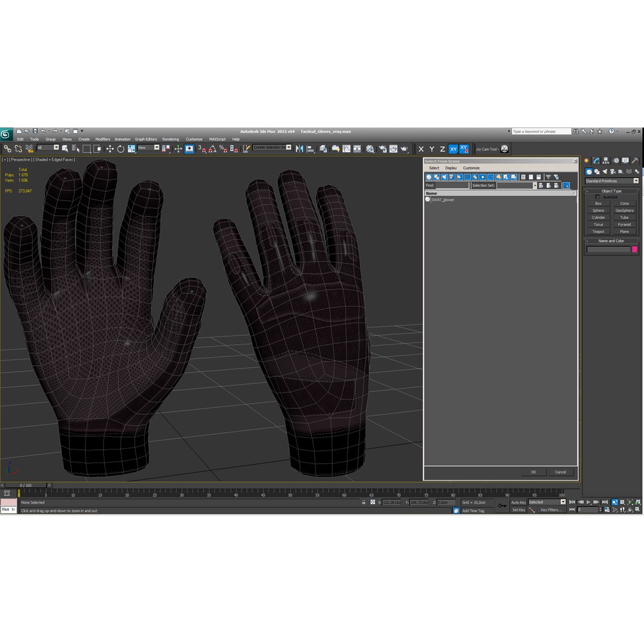Viewport: 644px width, 644px height.
Task: Open the Render Setup icon
Action: [382, 148]
